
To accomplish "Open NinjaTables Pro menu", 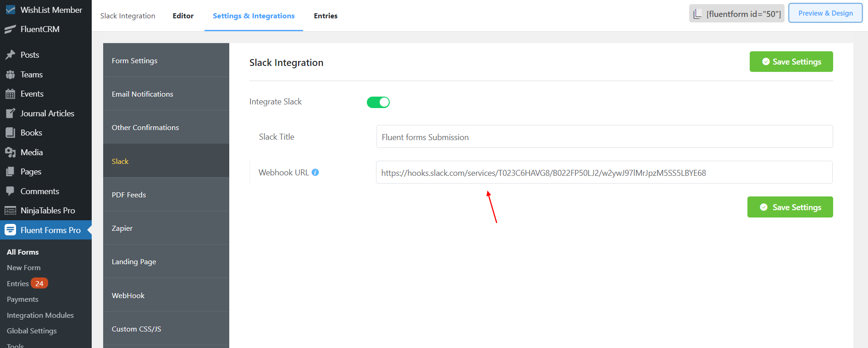I will pyautogui.click(x=46, y=211).
